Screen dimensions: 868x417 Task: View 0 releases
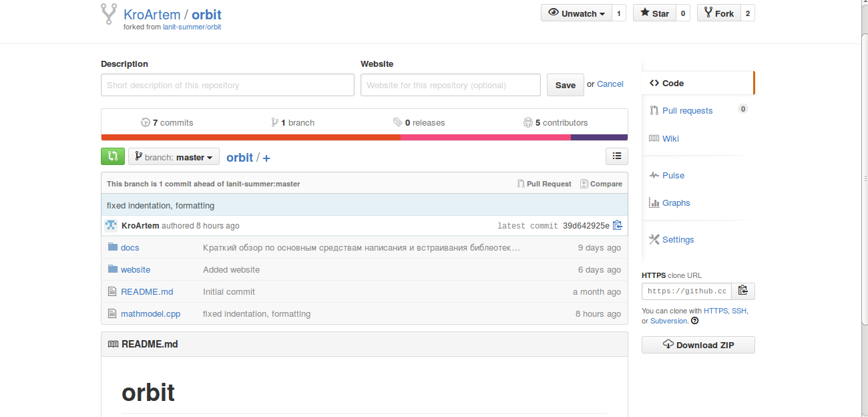tap(419, 122)
